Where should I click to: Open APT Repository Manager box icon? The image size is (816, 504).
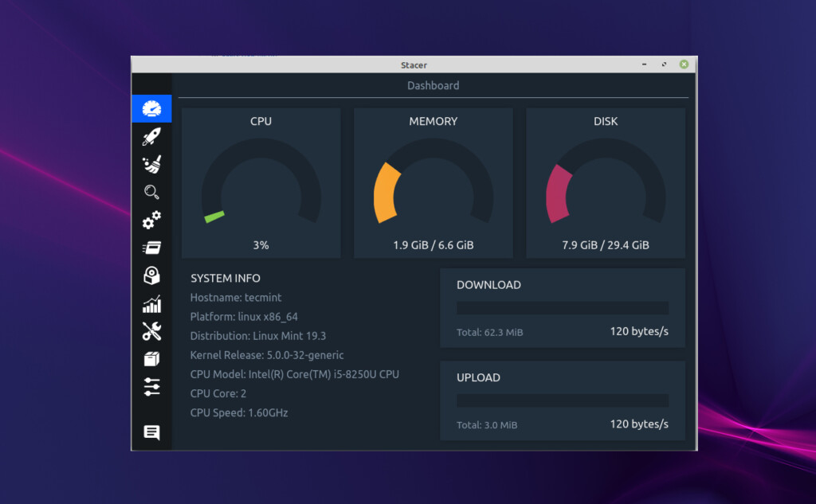click(x=151, y=359)
